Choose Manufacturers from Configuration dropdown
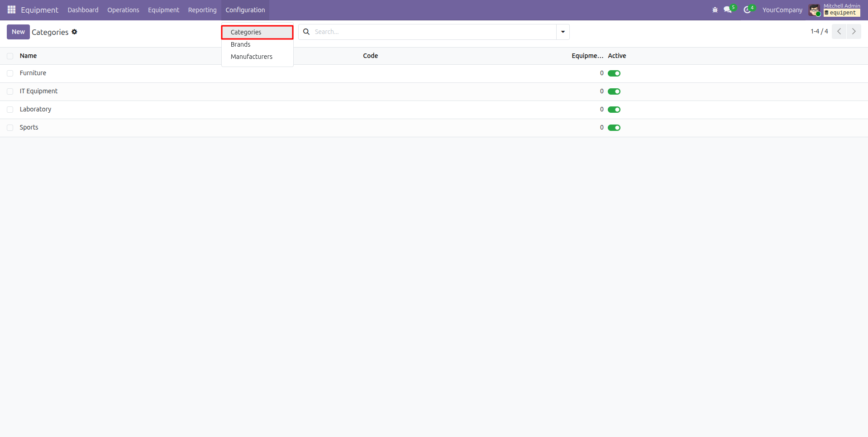This screenshot has width=868, height=437. 258,57
